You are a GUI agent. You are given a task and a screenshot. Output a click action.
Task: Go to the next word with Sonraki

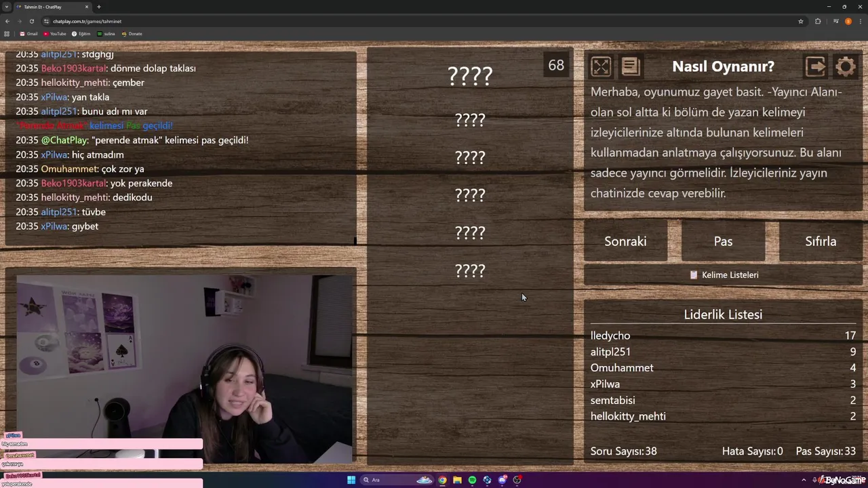pyautogui.click(x=625, y=241)
